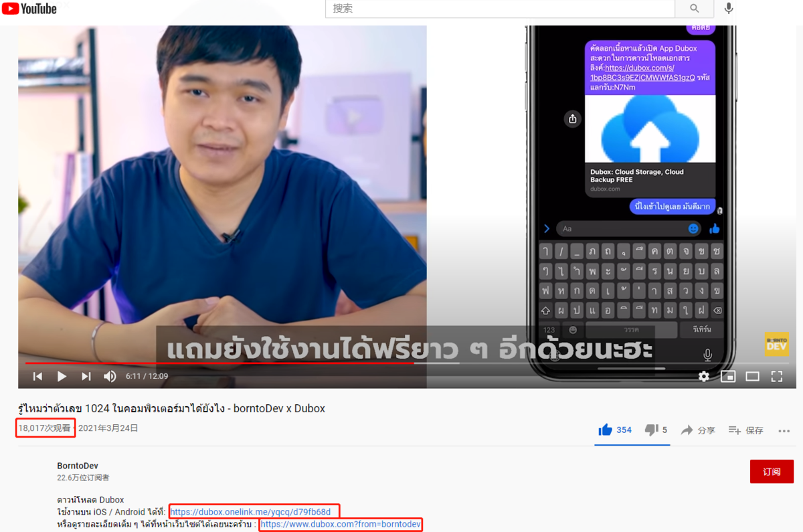The image size is (803, 532).
Task: Start voice search with the microphone icon
Action: (729, 8)
